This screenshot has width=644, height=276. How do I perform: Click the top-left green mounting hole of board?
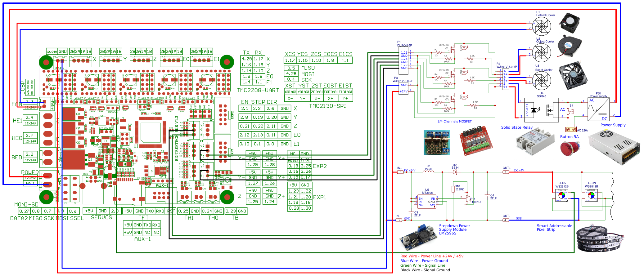point(46,63)
